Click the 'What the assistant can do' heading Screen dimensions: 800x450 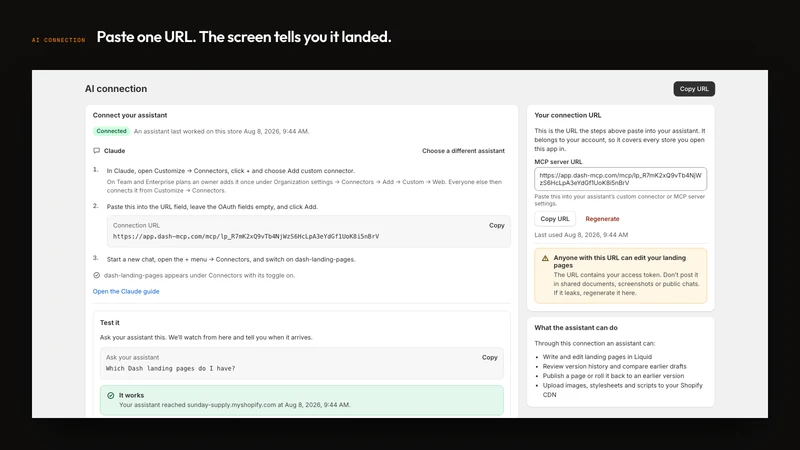(576, 328)
